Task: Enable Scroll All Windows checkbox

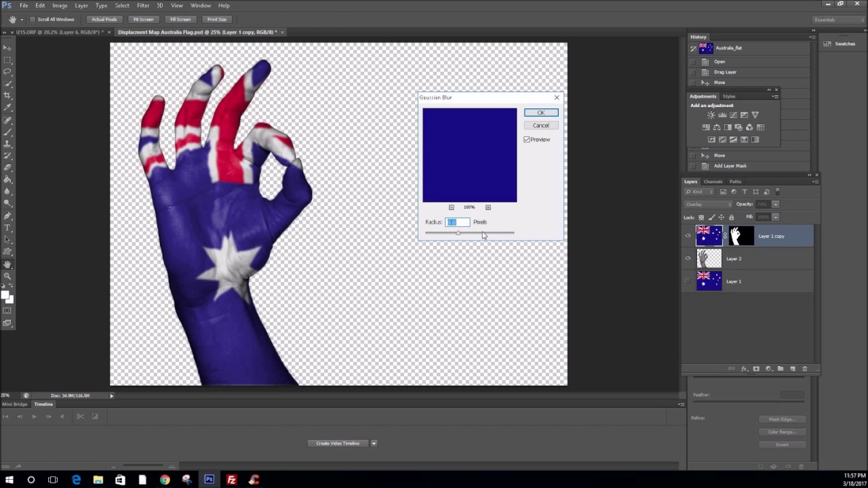Action: point(32,19)
